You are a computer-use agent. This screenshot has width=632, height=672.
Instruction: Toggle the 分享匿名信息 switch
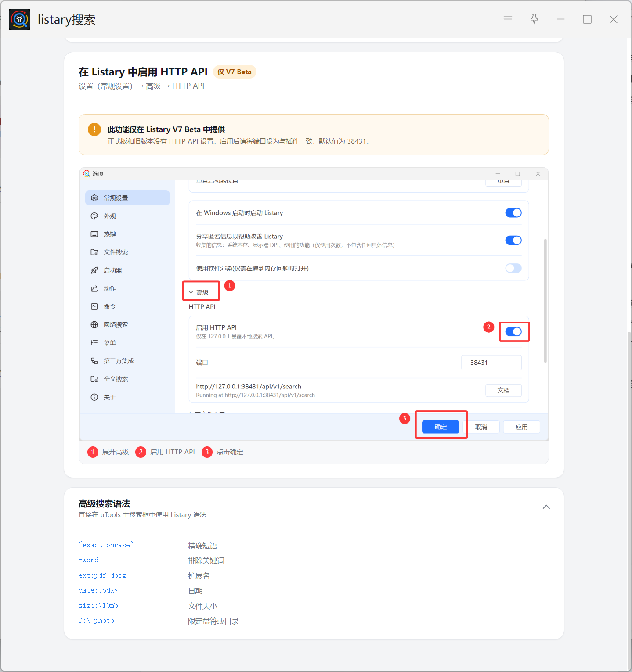click(513, 240)
